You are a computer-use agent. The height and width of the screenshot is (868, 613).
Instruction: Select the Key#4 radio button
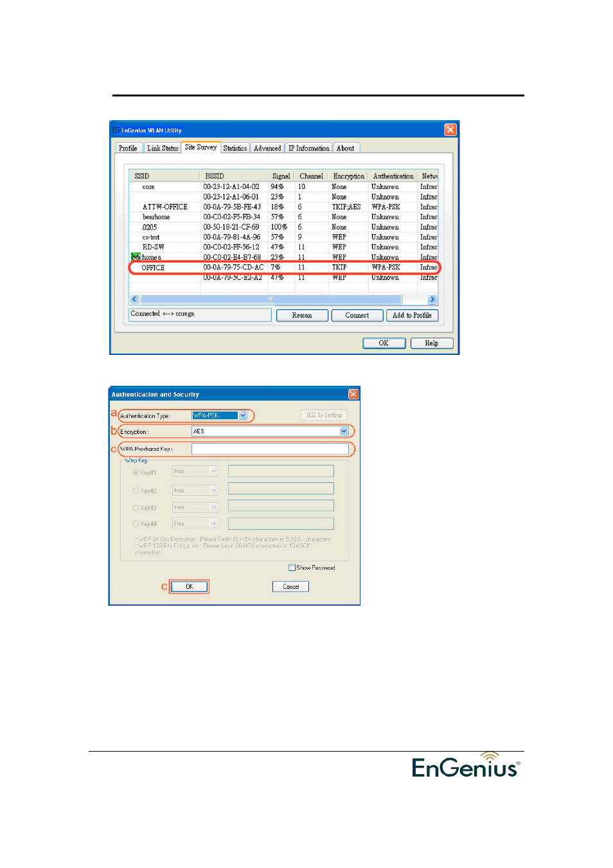click(136, 524)
